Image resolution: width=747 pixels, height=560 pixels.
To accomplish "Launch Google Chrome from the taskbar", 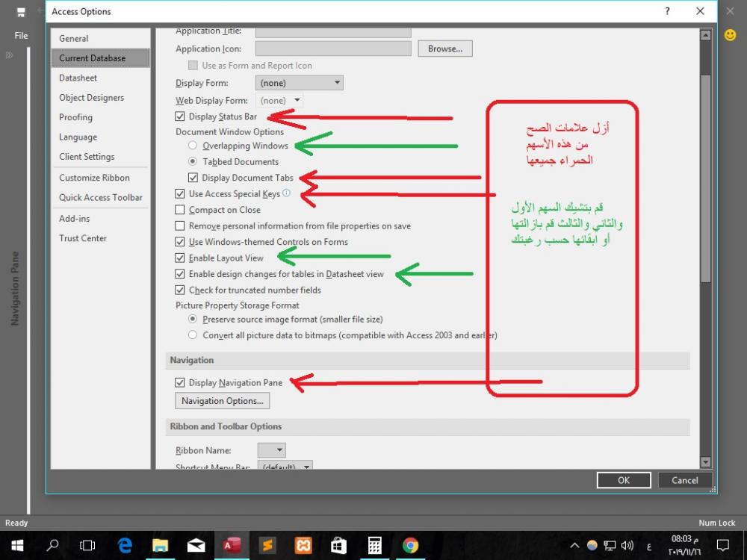I will (x=410, y=545).
